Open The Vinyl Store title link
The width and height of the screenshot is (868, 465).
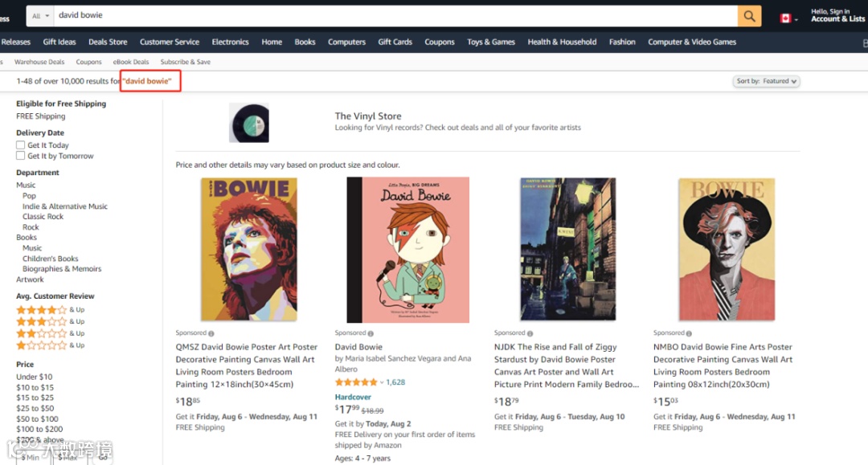tap(368, 116)
